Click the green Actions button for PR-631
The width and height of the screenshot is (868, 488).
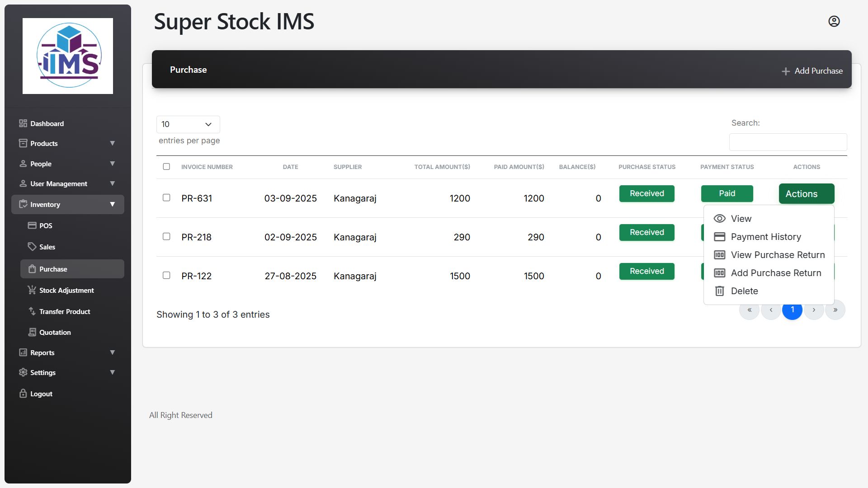(x=806, y=194)
